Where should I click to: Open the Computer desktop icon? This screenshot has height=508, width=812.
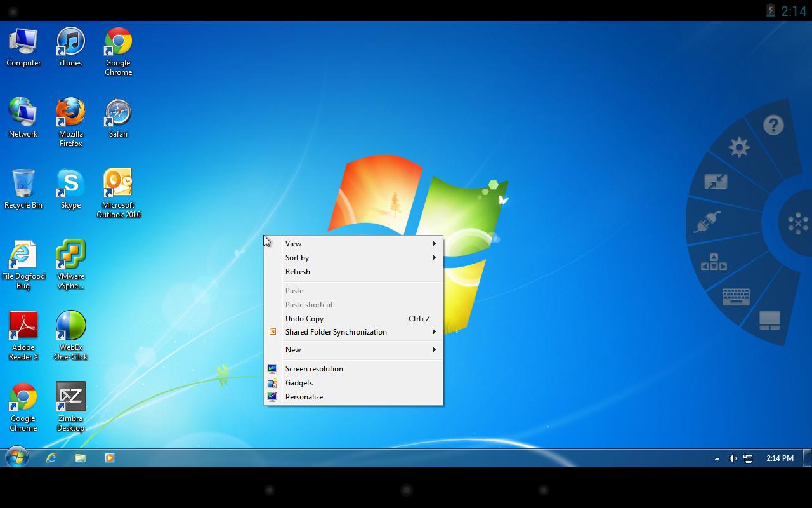[x=23, y=47]
